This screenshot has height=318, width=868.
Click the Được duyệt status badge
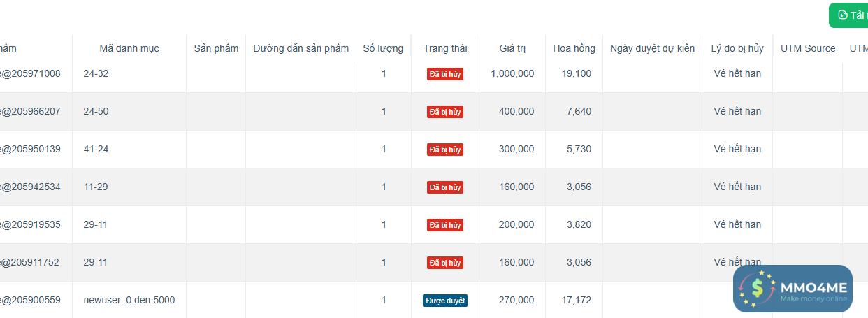[445, 301]
